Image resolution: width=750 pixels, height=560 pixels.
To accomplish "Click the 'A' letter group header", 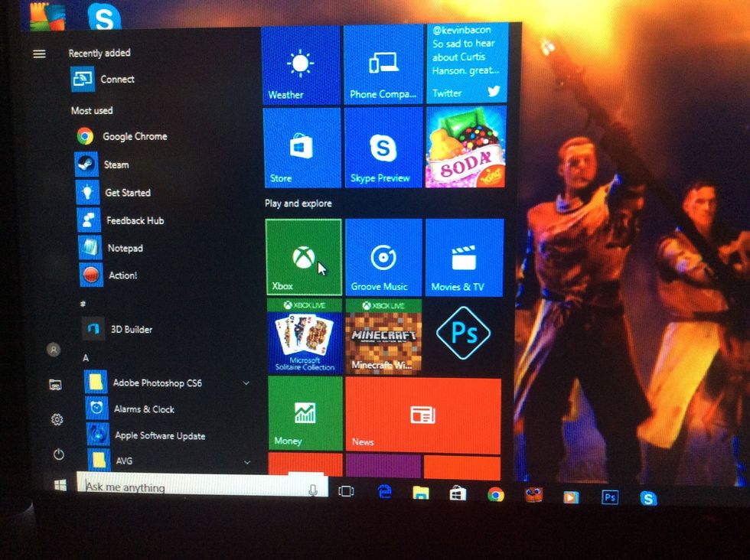I will (86, 358).
